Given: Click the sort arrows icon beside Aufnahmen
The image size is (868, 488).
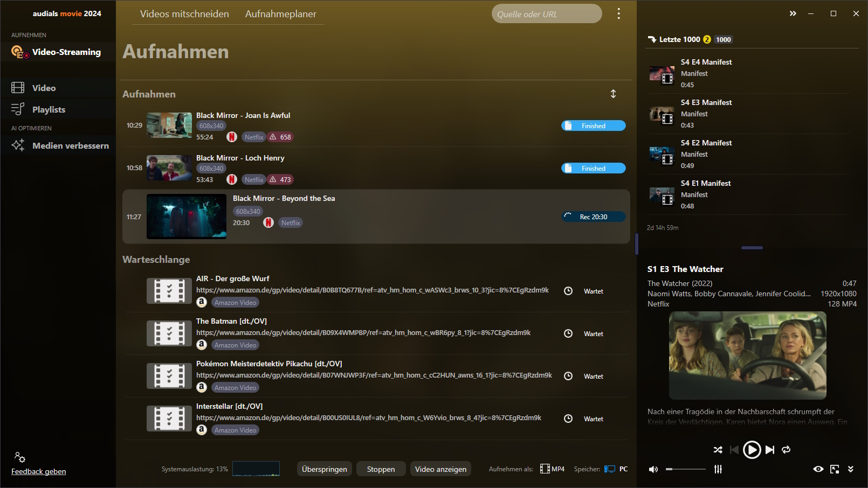Looking at the screenshot, I should [x=613, y=94].
